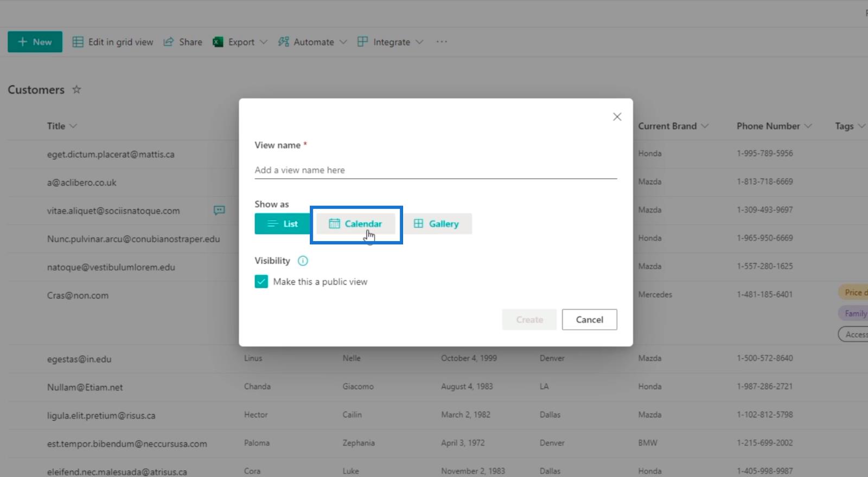This screenshot has width=868, height=477.
Task: Click the New item button
Action: pos(35,42)
